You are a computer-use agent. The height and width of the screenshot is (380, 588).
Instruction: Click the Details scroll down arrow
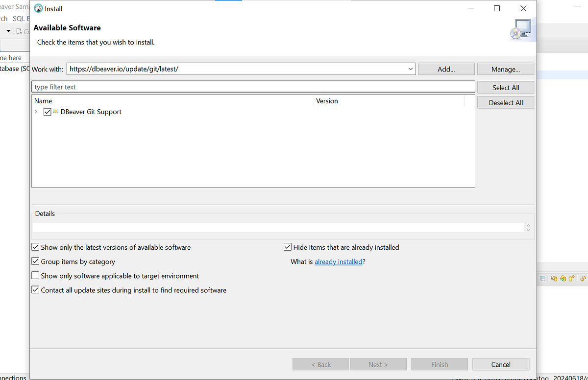(x=528, y=230)
